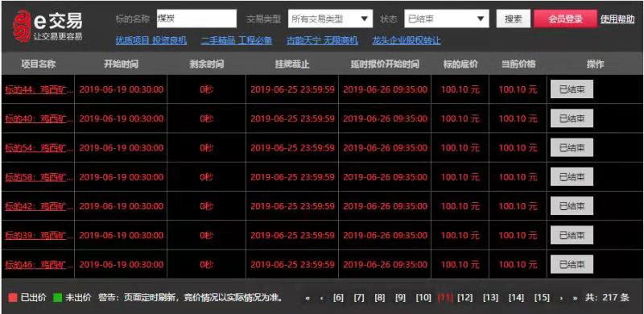
Task: Select current page [11]
Action: coord(446,298)
